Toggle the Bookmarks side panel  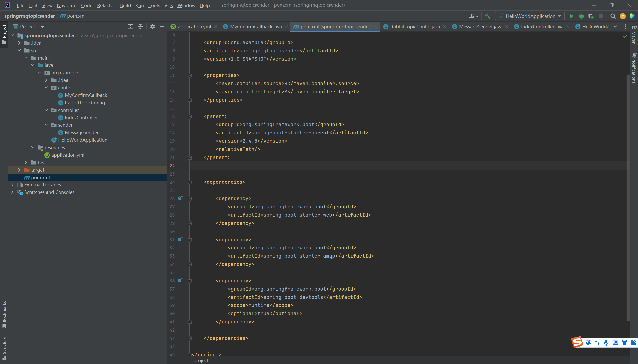point(4,314)
